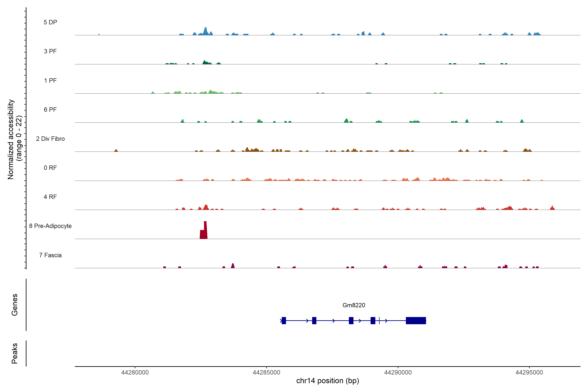Select the 3 PF track label

point(50,51)
